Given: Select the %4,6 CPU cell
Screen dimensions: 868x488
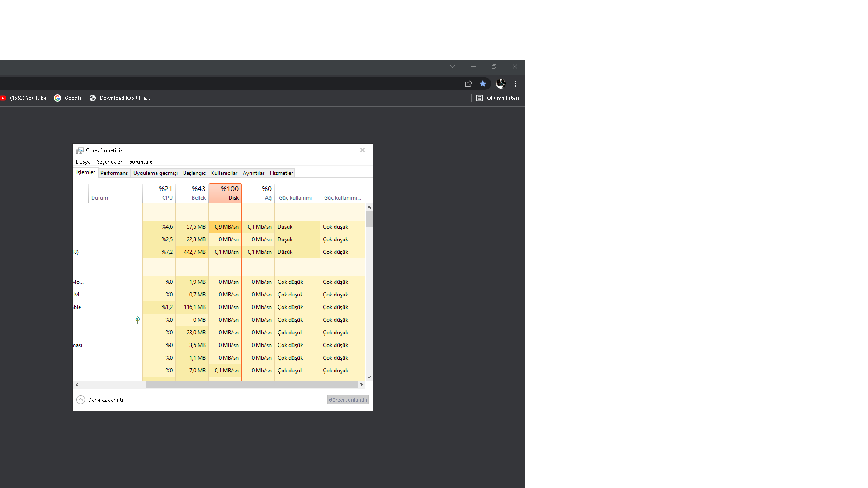Looking at the screenshot, I should [x=159, y=227].
